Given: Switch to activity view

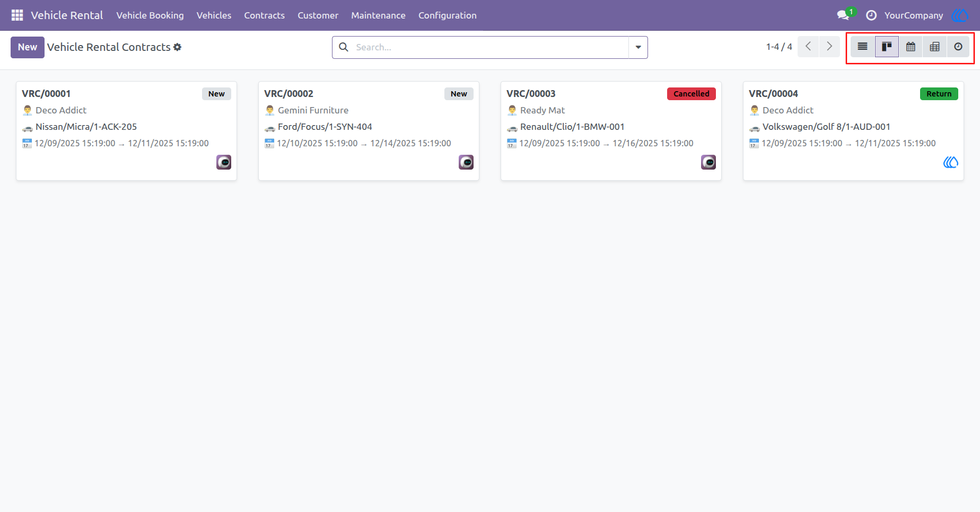Looking at the screenshot, I should [x=958, y=47].
